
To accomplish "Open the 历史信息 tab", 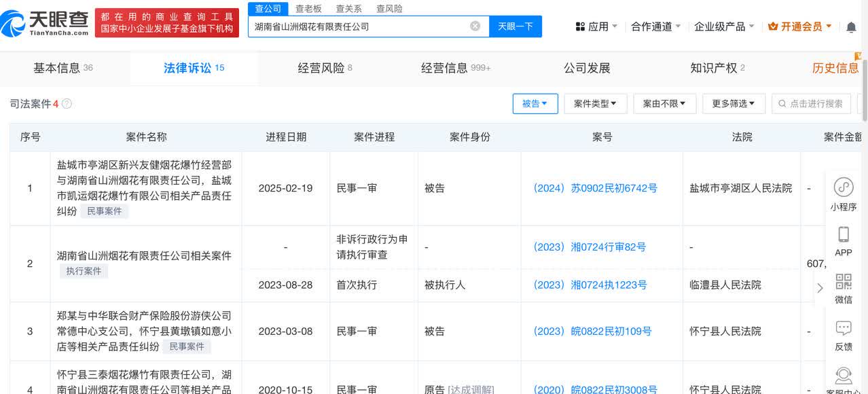I will coord(835,68).
